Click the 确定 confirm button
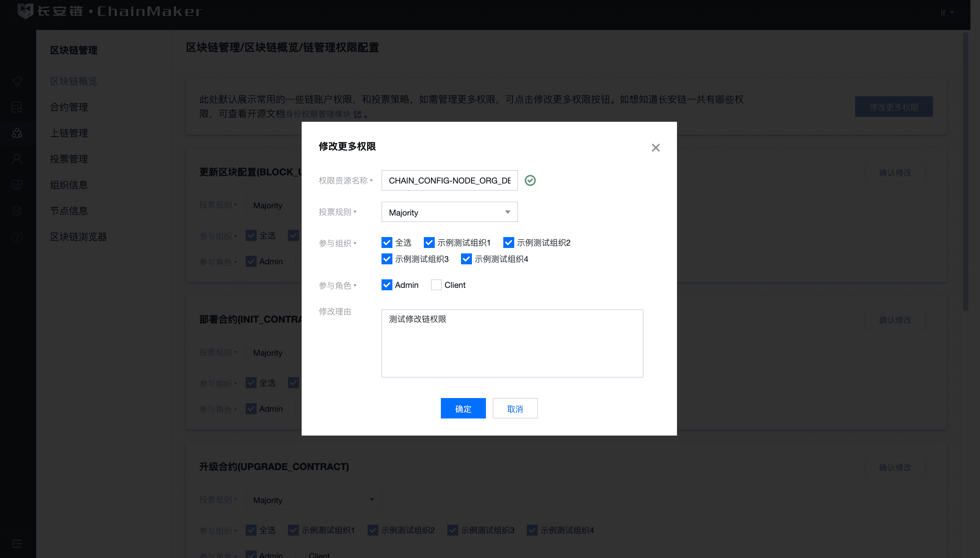980x558 pixels. pos(463,408)
